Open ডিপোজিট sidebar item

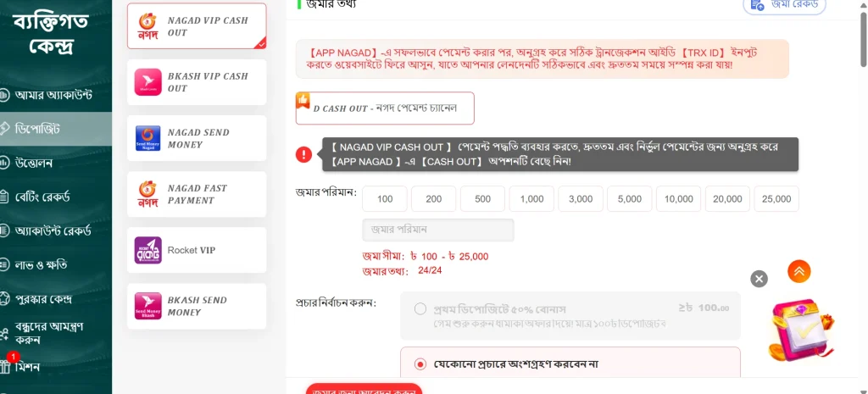point(56,129)
